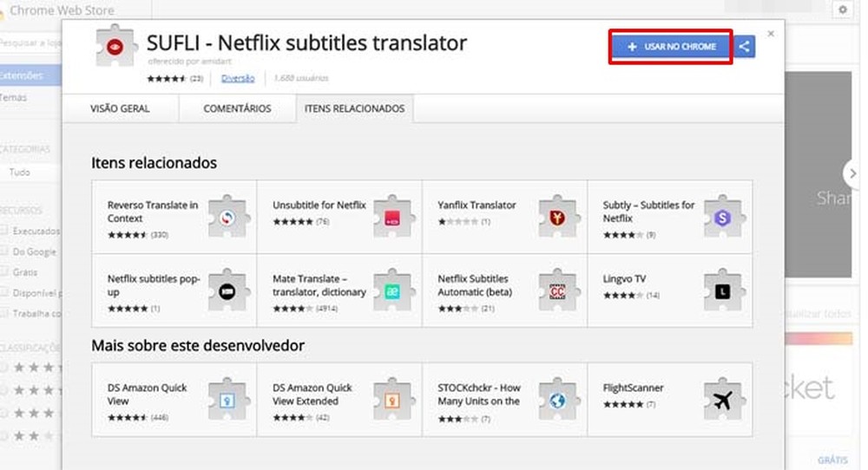The image size is (868, 470).
Task: Open Reverso Translate in Context title
Action: [x=152, y=212]
